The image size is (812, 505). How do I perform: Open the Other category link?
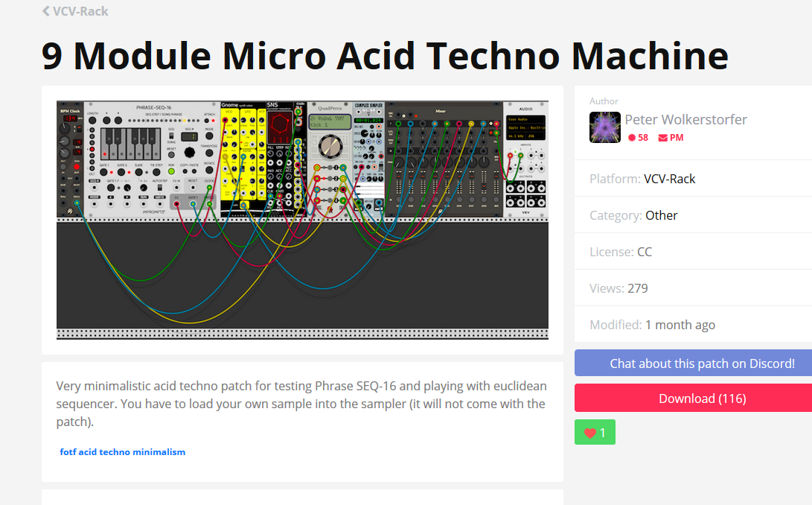(x=662, y=215)
